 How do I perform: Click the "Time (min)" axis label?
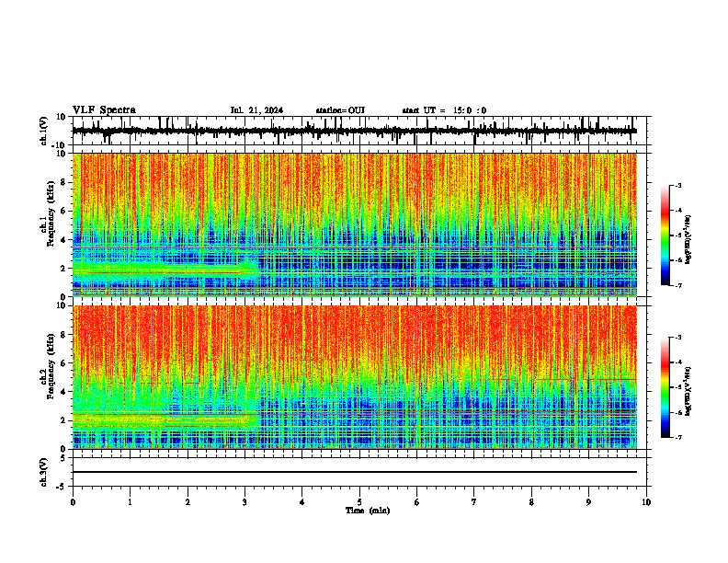(x=368, y=511)
